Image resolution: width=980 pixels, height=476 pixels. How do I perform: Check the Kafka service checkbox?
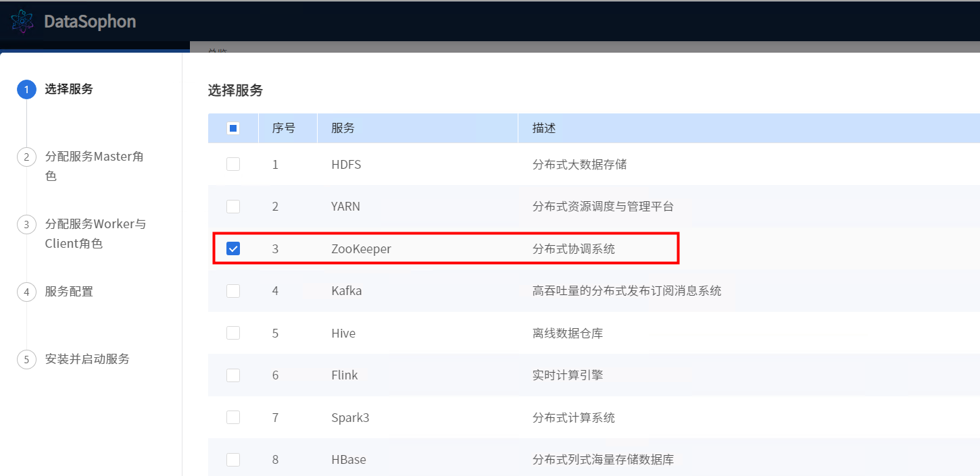click(233, 290)
